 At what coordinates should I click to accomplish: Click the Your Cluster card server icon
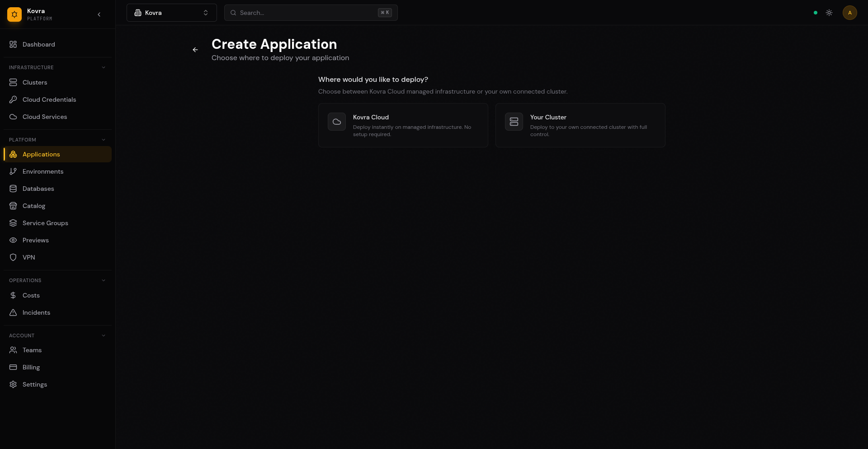tap(514, 122)
